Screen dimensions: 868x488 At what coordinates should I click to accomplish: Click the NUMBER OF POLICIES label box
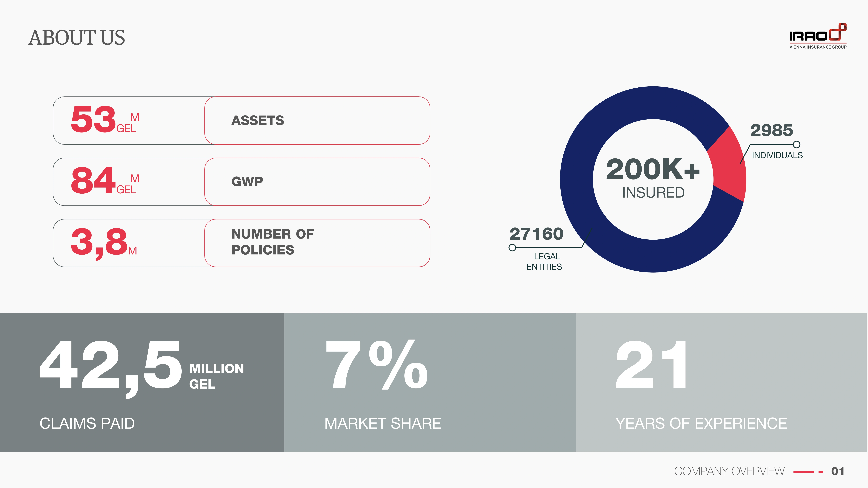pyautogui.click(x=317, y=243)
